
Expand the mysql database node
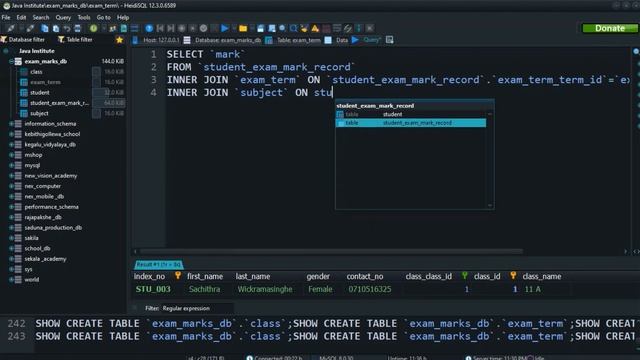(11, 165)
